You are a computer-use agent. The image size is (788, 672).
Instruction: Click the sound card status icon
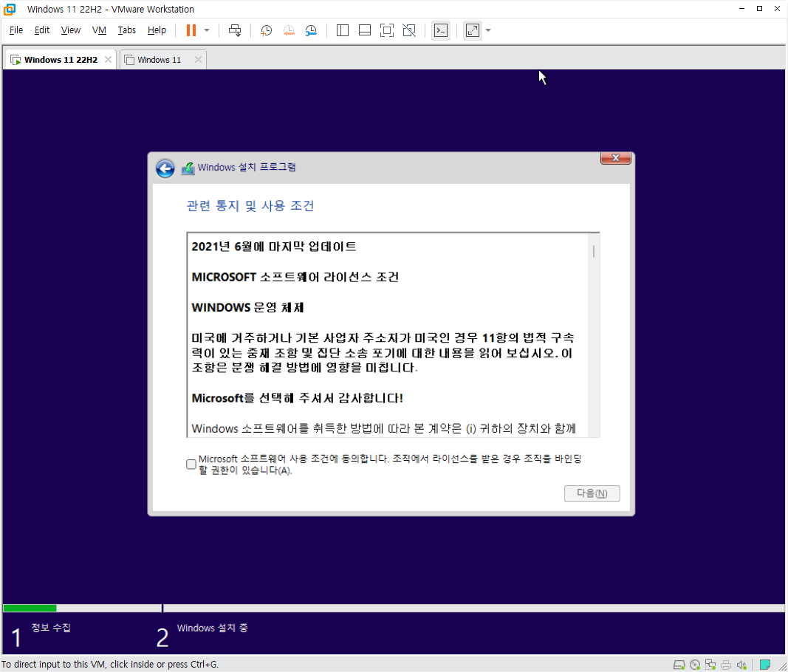[x=741, y=665]
